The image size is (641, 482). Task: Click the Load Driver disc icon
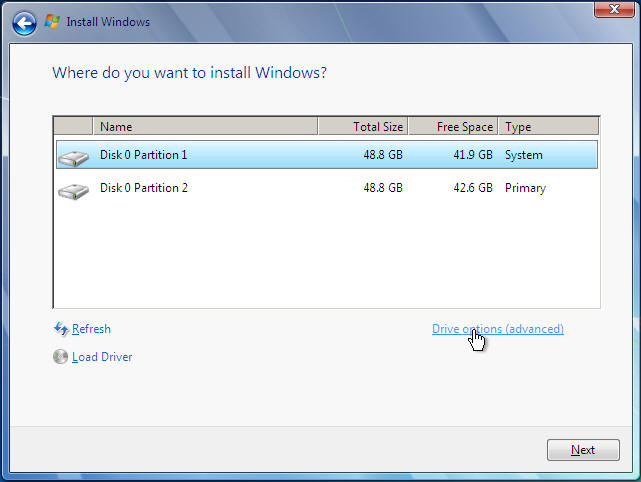tap(61, 357)
